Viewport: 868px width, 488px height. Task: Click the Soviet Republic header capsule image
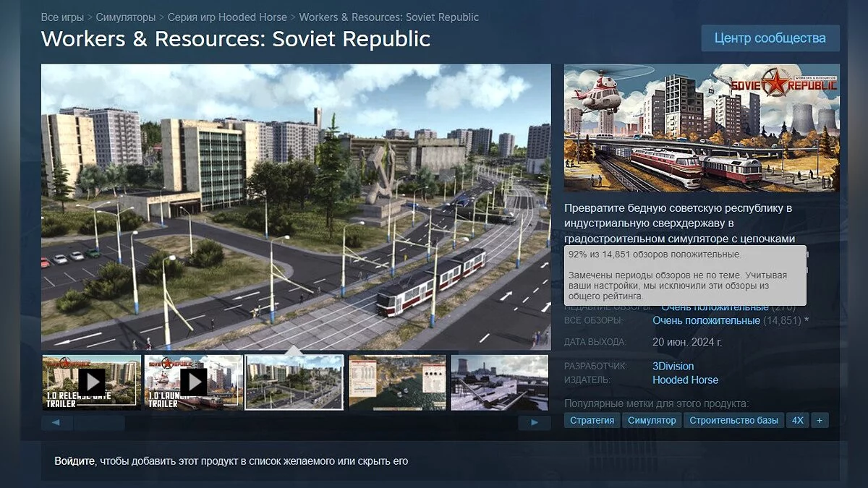(x=701, y=128)
